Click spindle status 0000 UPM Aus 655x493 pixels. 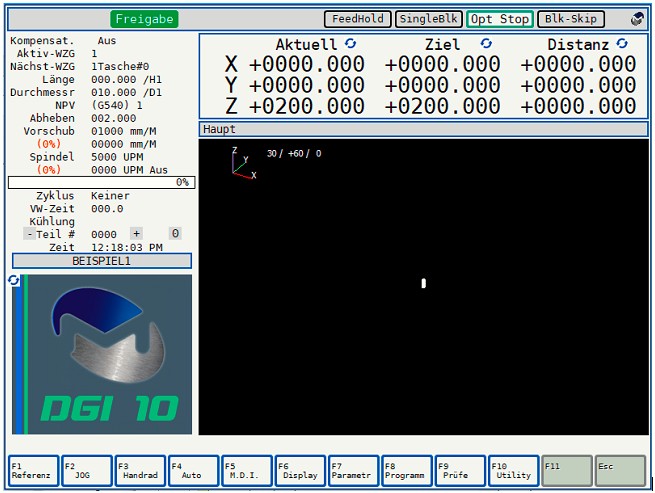(129, 170)
